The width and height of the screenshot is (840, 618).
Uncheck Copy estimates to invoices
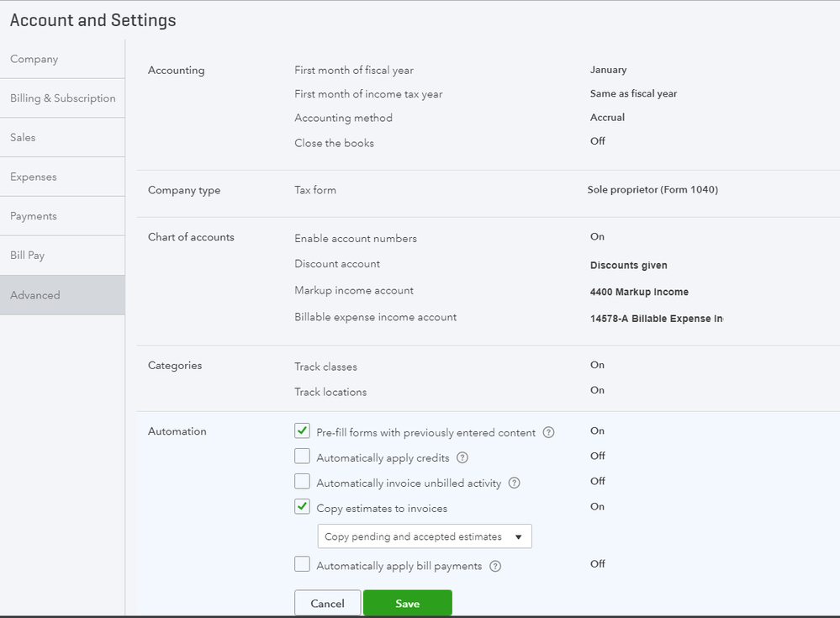click(x=303, y=507)
